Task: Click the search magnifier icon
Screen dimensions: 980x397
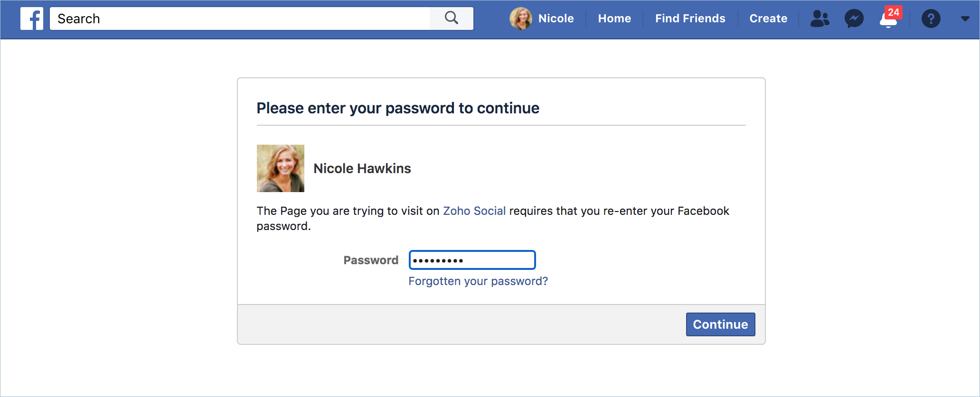Action: pyautogui.click(x=452, y=18)
